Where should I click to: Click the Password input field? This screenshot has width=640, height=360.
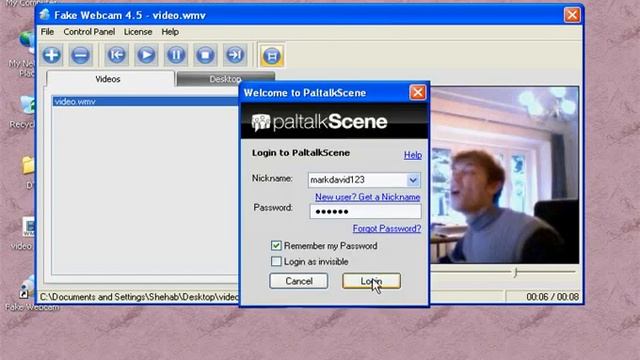click(x=365, y=211)
